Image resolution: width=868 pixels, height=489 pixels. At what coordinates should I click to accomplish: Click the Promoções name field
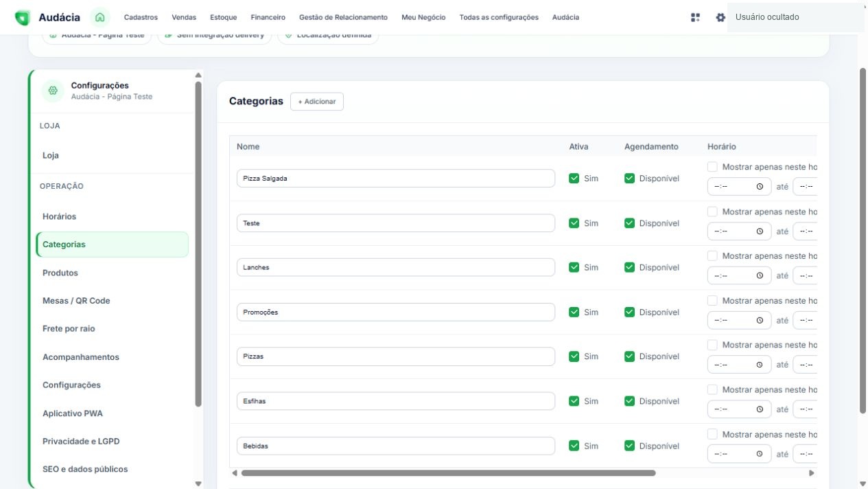coord(396,312)
